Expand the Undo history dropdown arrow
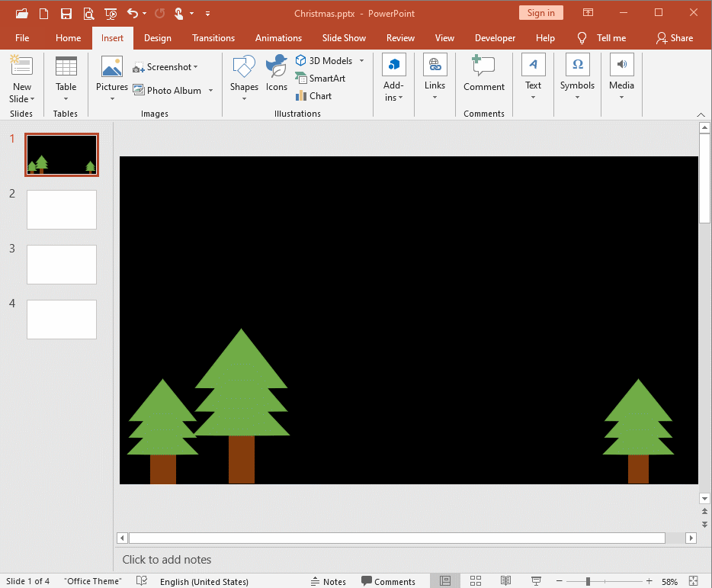712x588 pixels. tap(144, 14)
